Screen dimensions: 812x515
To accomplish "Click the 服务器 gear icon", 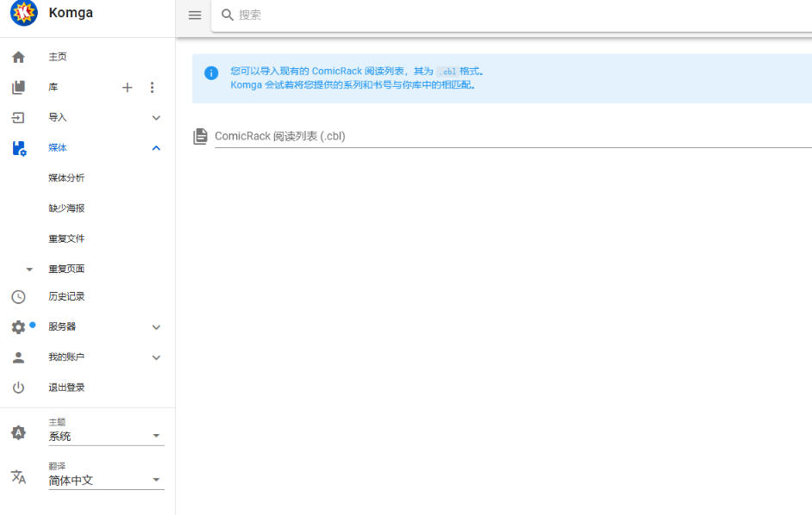I will click(x=18, y=327).
